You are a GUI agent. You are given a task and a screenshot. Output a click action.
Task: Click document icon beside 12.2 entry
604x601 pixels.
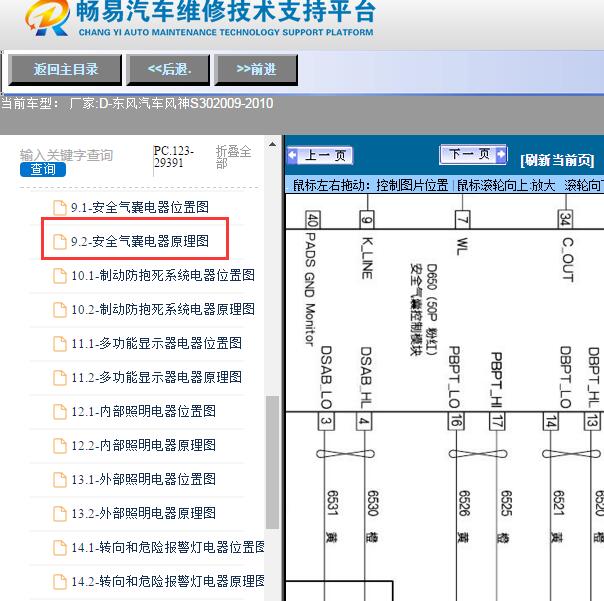pos(60,446)
